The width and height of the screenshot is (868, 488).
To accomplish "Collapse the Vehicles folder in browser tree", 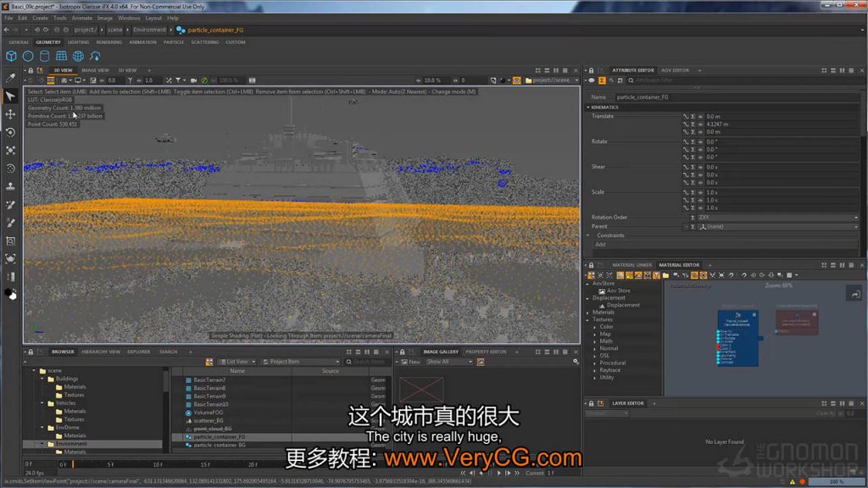I will pos(42,403).
